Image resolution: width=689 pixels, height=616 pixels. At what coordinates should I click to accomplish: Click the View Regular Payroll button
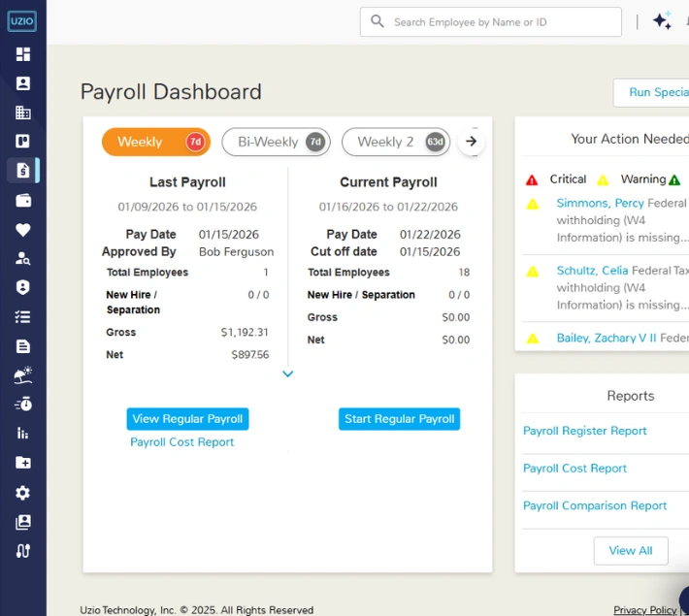click(x=187, y=419)
